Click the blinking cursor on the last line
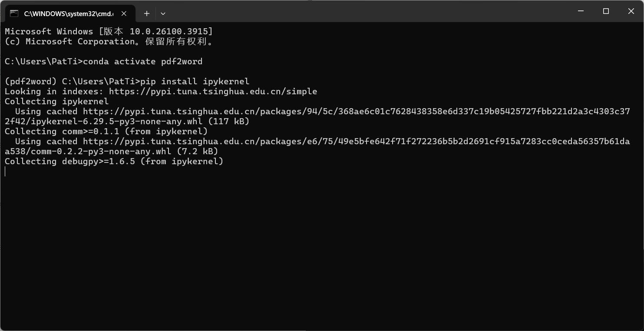 pyautogui.click(x=5, y=172)
